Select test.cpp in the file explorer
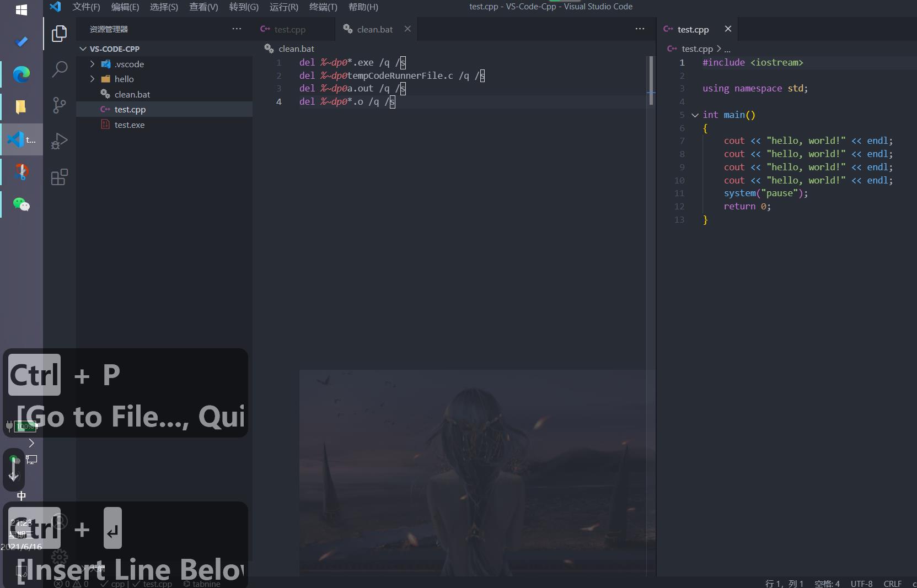 (164, 109)
